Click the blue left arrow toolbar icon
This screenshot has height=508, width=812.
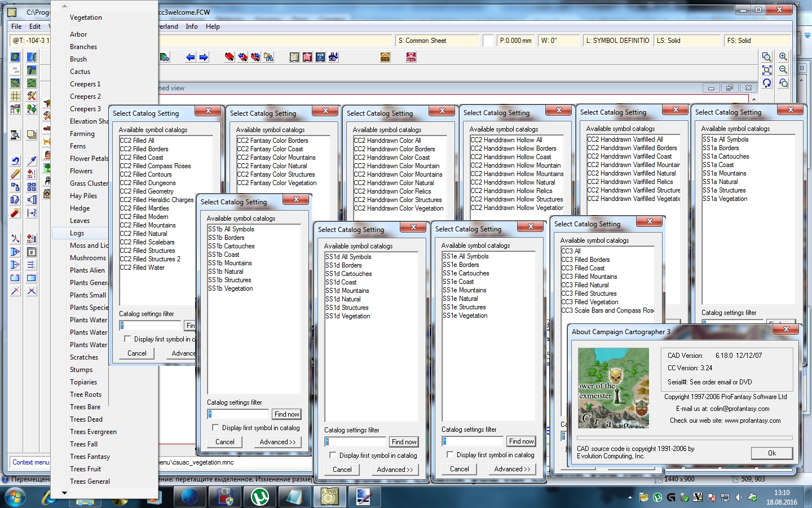(191, 57)
